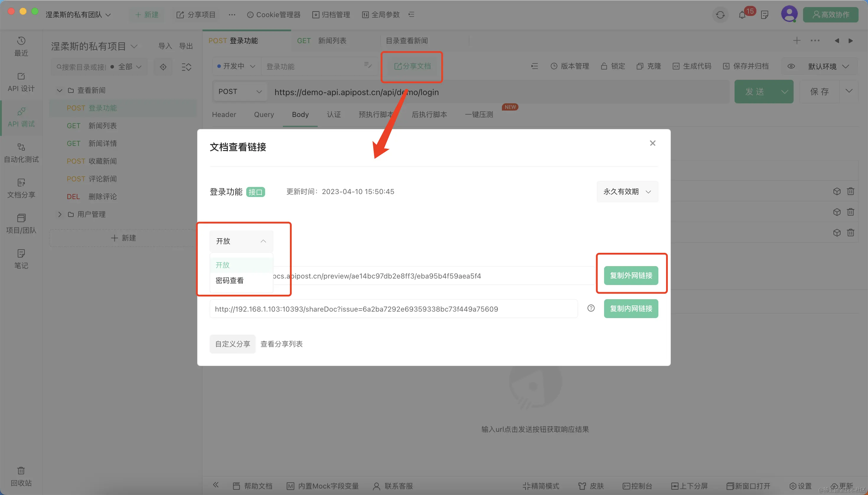Select the 自定义分享 tab

point(232,344)
